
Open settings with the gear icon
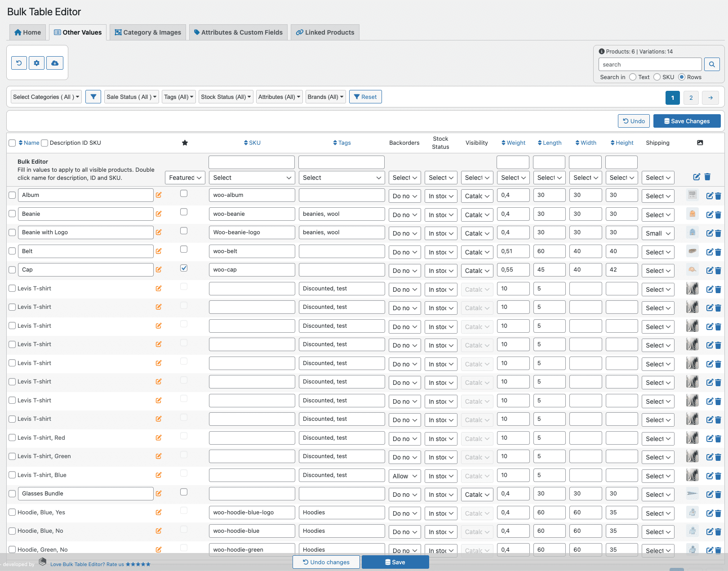coord(36,63)
